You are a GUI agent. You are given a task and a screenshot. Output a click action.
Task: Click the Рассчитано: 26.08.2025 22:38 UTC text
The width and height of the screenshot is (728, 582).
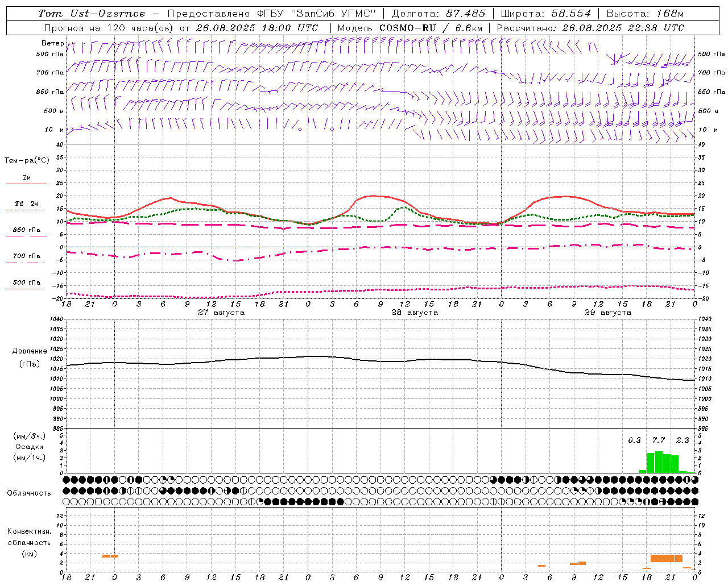tap(590, 28)
